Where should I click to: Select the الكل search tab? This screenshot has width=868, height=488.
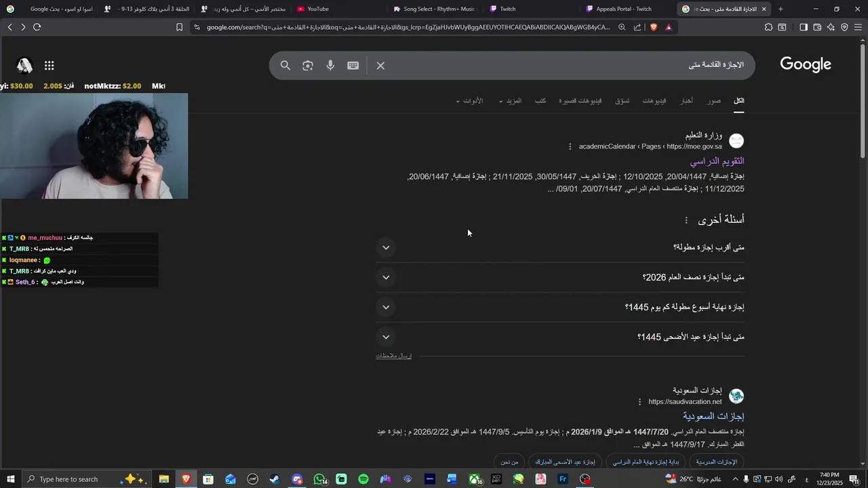click(x=738, y=100)
